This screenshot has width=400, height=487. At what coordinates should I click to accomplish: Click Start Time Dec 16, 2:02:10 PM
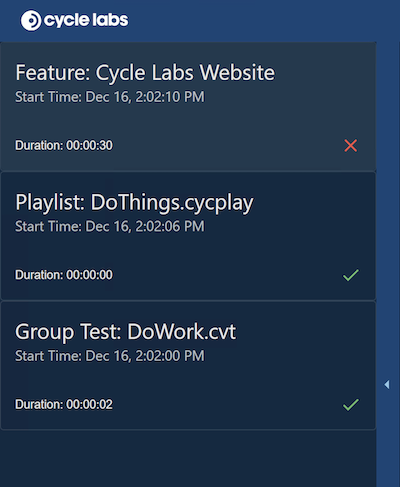(x=110, y=97)
